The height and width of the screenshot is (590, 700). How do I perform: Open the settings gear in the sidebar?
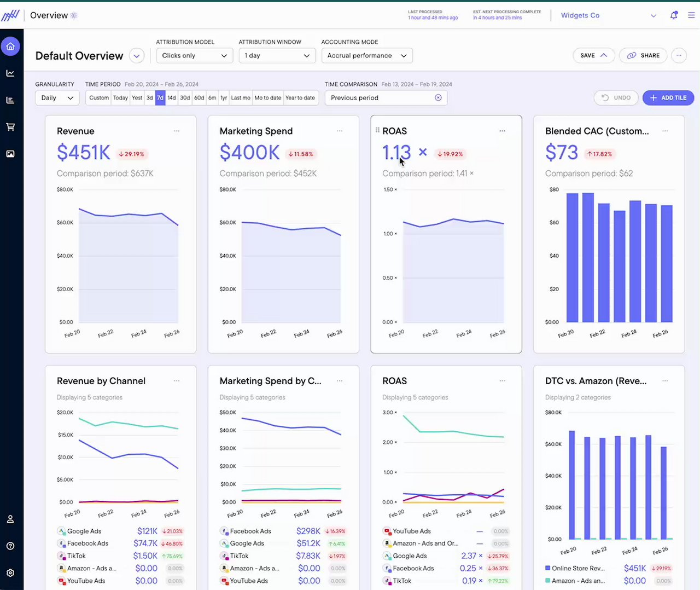tap(10, 573)
